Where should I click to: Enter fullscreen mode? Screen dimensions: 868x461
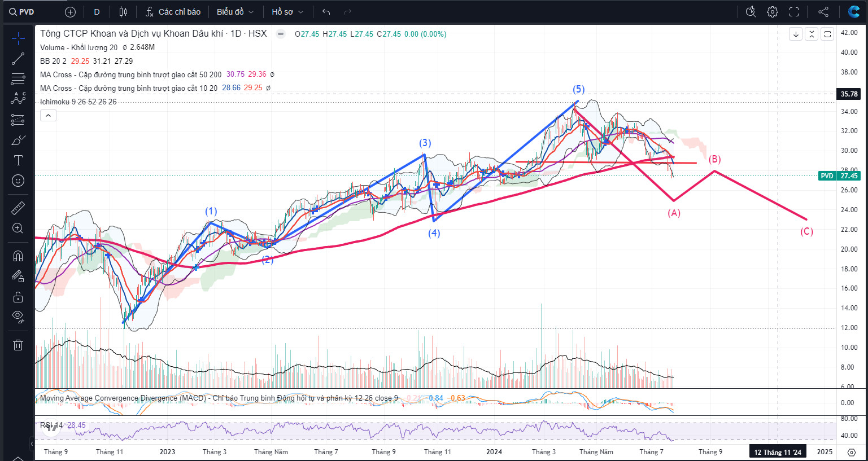(x=794, y=12)
